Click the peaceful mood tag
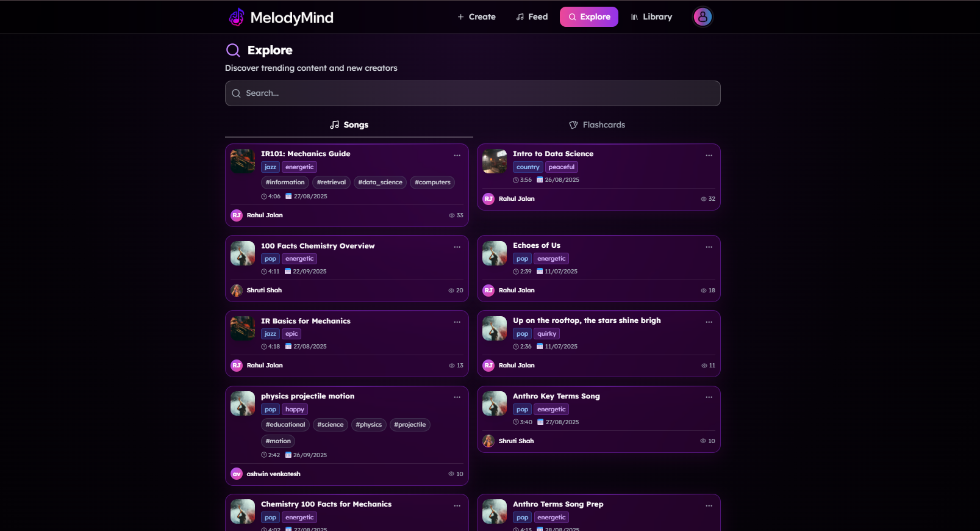The width and height of the screenshot is (980, 531). [561, 167]
